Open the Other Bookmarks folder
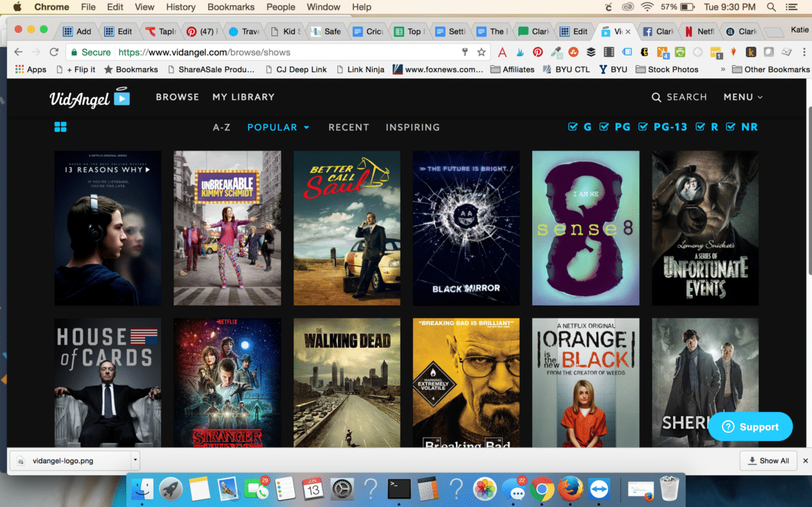 [770, 69]
